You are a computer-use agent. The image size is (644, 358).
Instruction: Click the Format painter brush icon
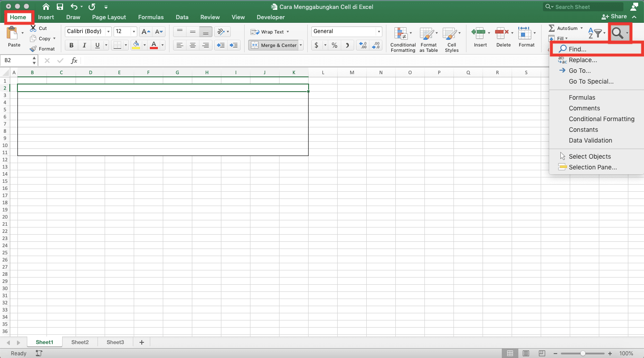[x=33, y=49]
